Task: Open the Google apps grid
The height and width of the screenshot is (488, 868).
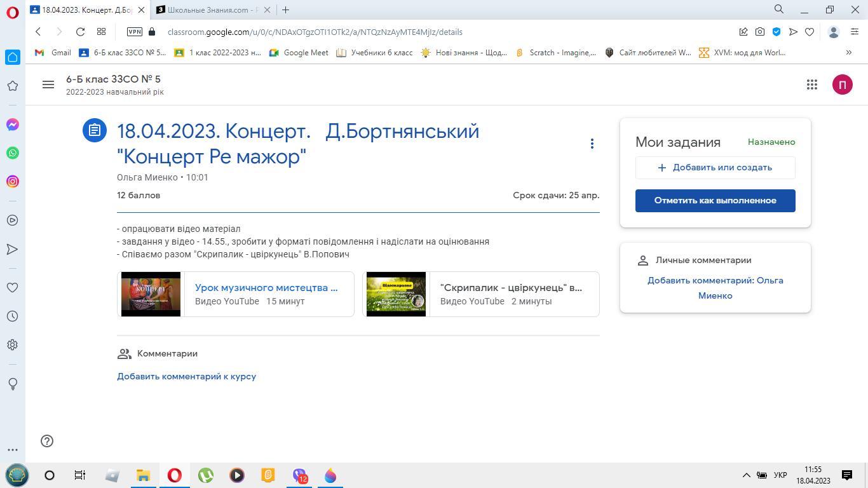Action: tap(812, 85)
